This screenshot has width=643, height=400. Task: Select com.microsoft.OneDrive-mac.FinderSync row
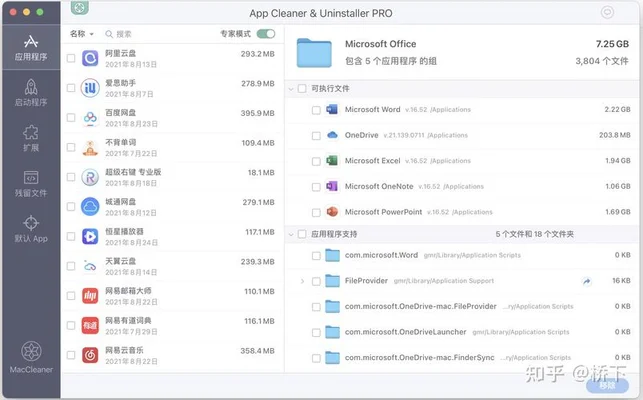point(461,358)
